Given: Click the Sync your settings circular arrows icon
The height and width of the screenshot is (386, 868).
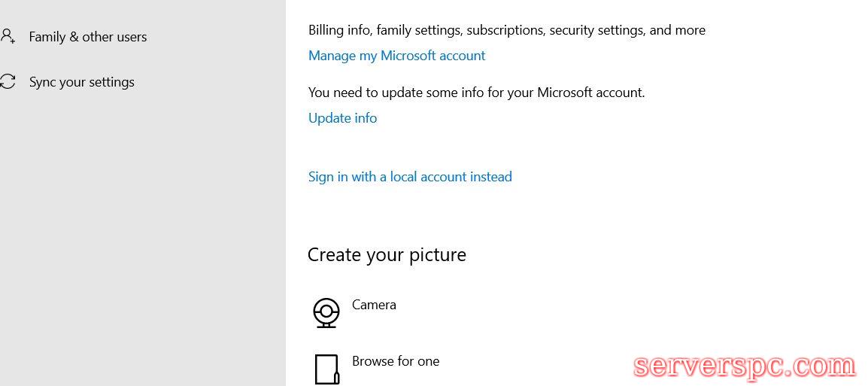Looking at the screenshot, I should point(8,82).
